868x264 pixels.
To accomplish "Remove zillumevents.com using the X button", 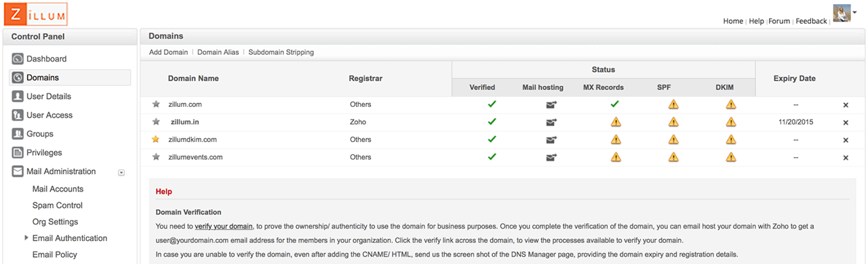I will 846,158.
